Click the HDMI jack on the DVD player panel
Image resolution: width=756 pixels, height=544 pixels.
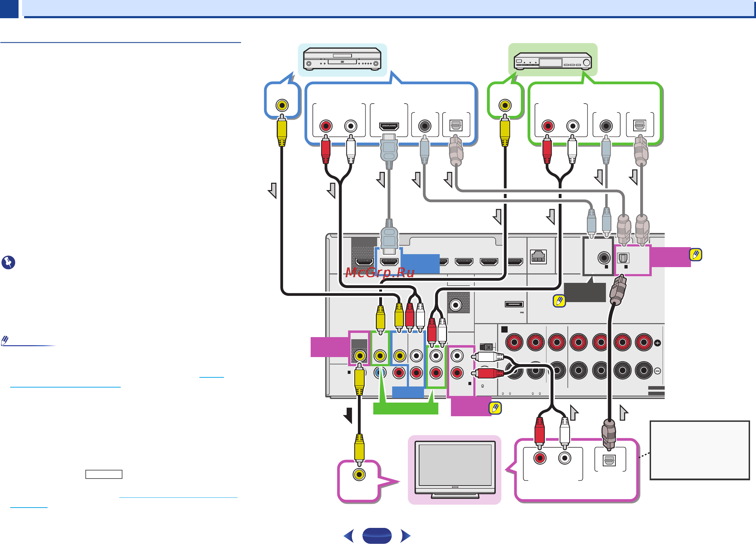point(389,126)
